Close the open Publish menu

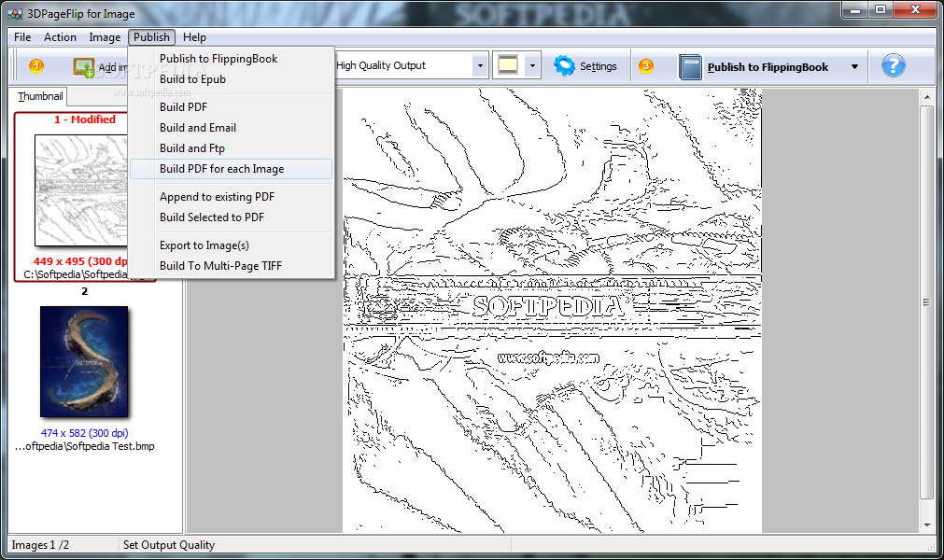(x=151, y=37)
